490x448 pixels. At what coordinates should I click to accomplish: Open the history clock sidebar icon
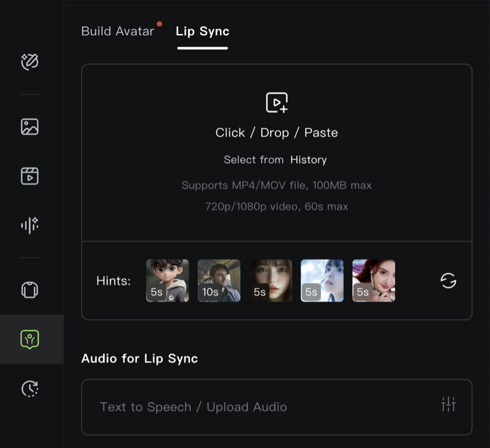(x=29, y=389)
